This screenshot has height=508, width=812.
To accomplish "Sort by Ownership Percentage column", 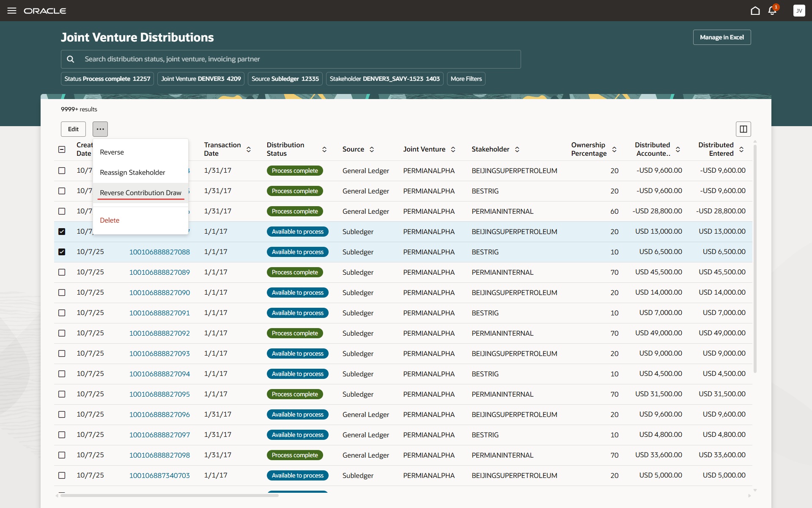I will [x=614, y=149].
